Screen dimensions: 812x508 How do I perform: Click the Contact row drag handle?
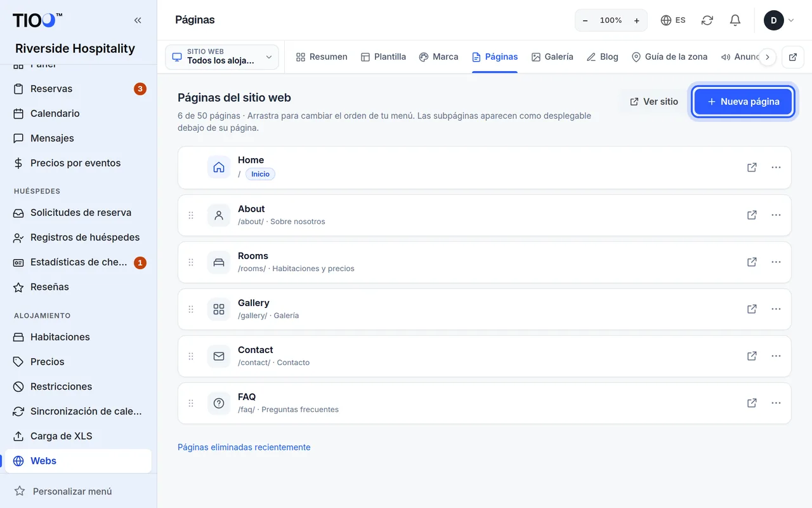[x=191, y=356]
